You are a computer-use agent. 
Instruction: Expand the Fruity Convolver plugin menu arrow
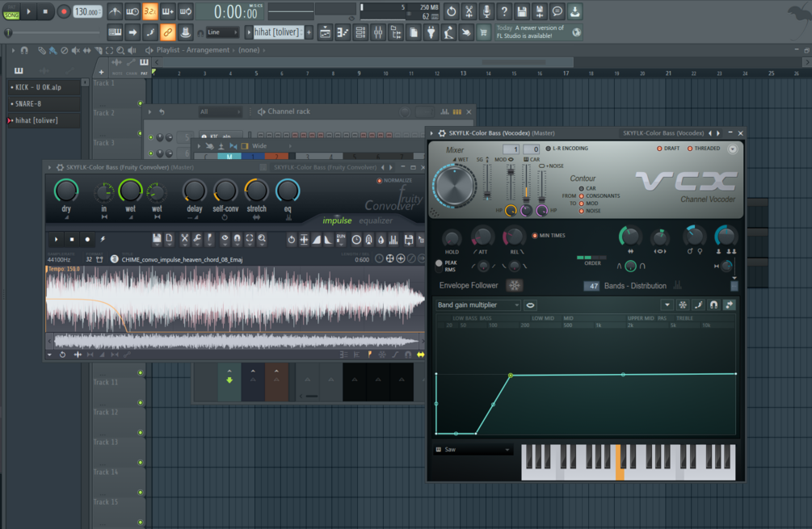(x=50, y=167)
